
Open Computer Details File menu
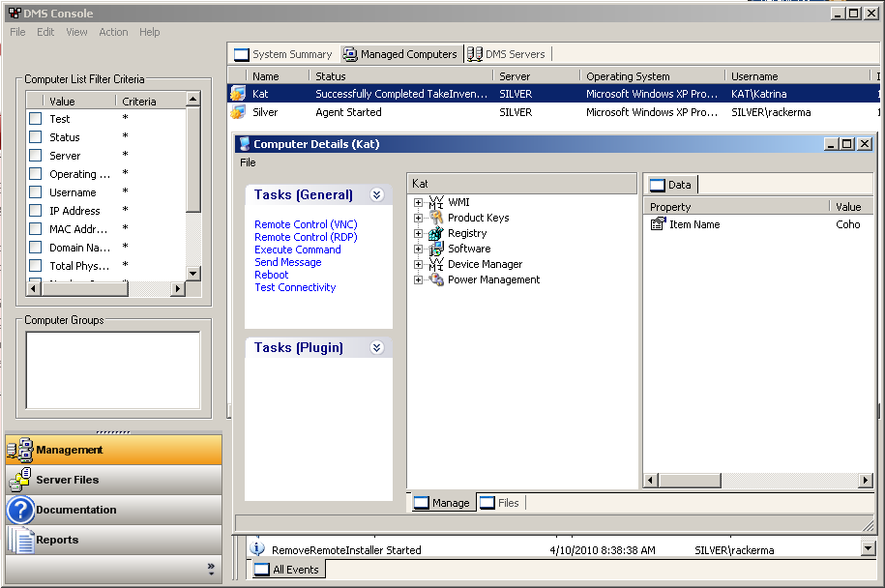[248, 162]
